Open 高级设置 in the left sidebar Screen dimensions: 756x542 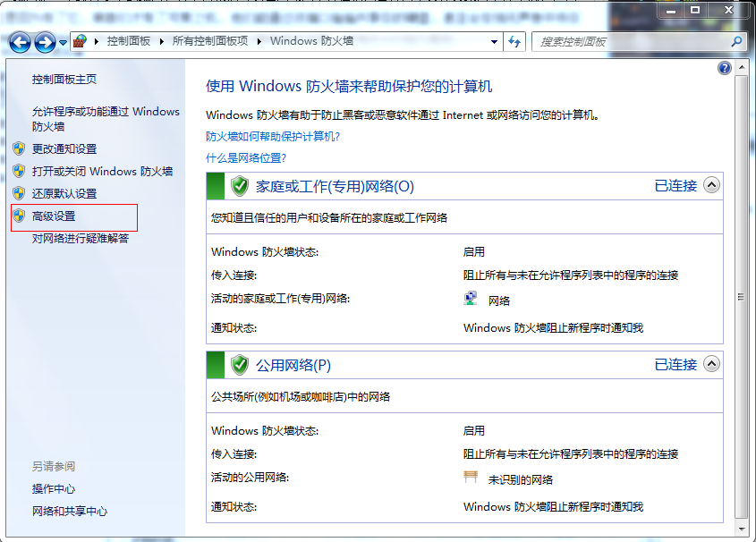[x=54, y=216]
